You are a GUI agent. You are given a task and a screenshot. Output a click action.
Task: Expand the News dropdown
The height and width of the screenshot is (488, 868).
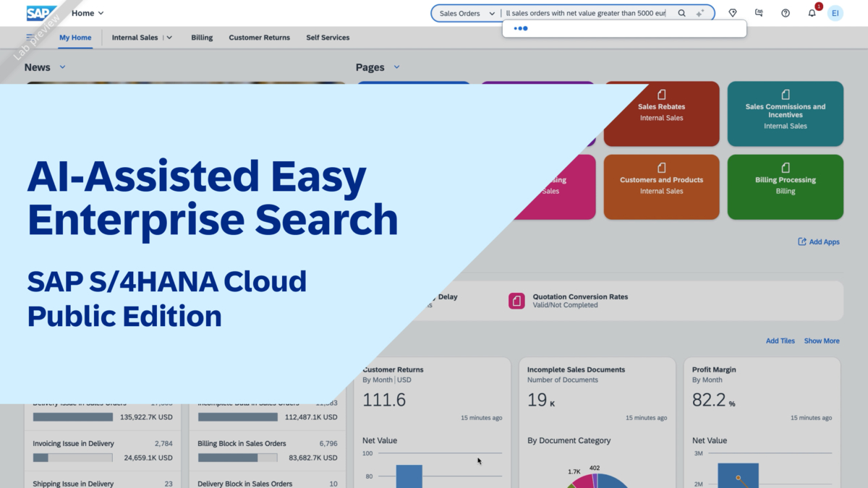[x=62, y=67]
